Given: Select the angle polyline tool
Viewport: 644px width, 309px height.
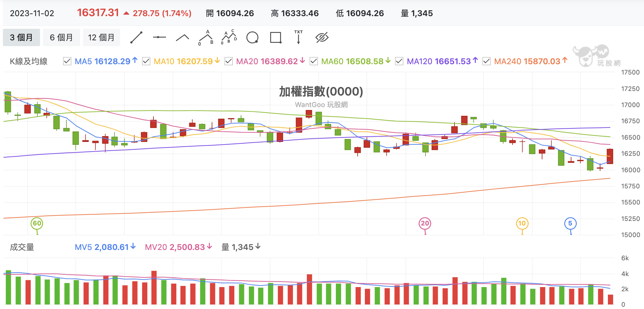Looking at the screenshot, I should click(182, 38).
